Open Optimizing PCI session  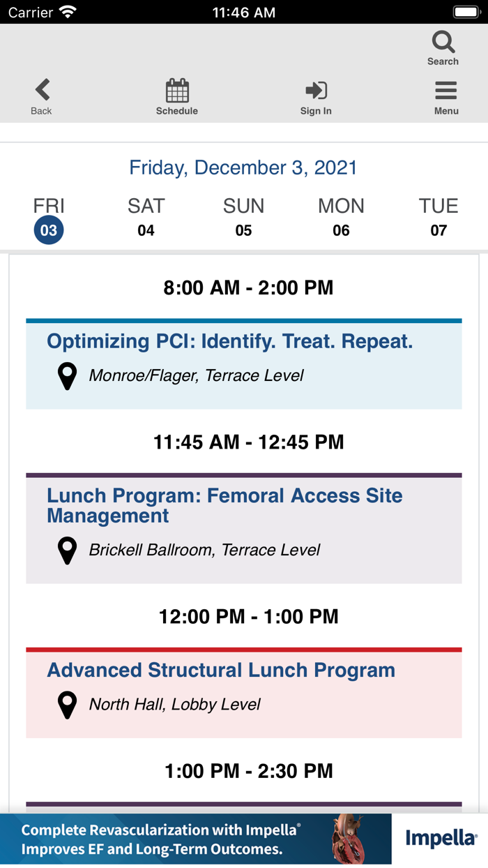(x=230, y=342)
